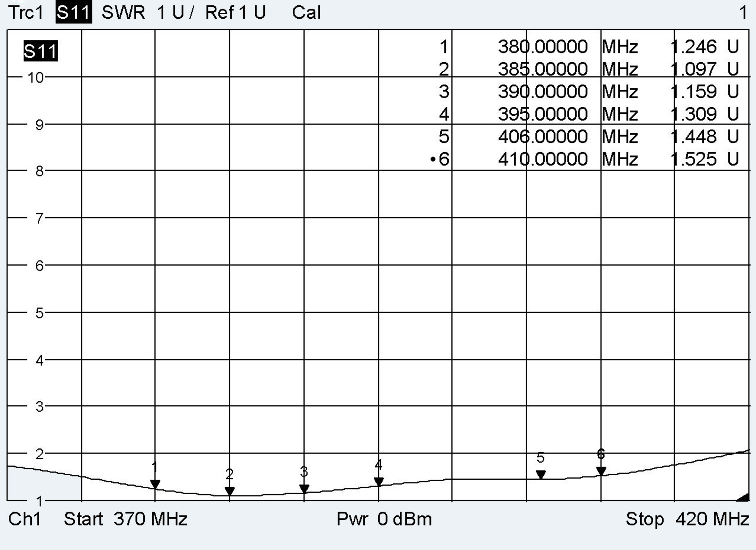756x550 pixels.
Task: Click the Cal status label
Action: [306, 13]
